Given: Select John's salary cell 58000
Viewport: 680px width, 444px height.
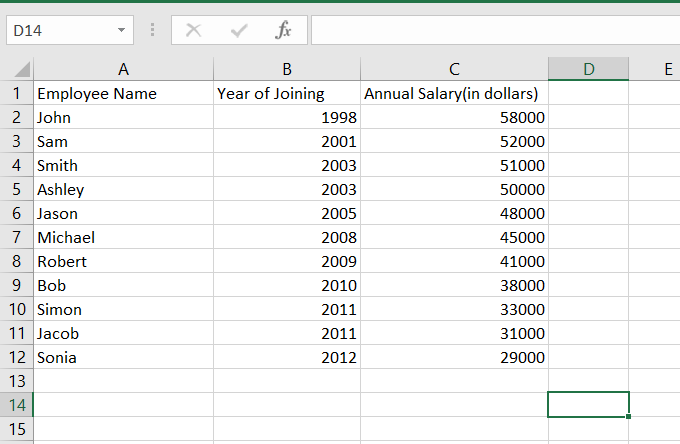Looking at the screenshot, I should 454,118.
